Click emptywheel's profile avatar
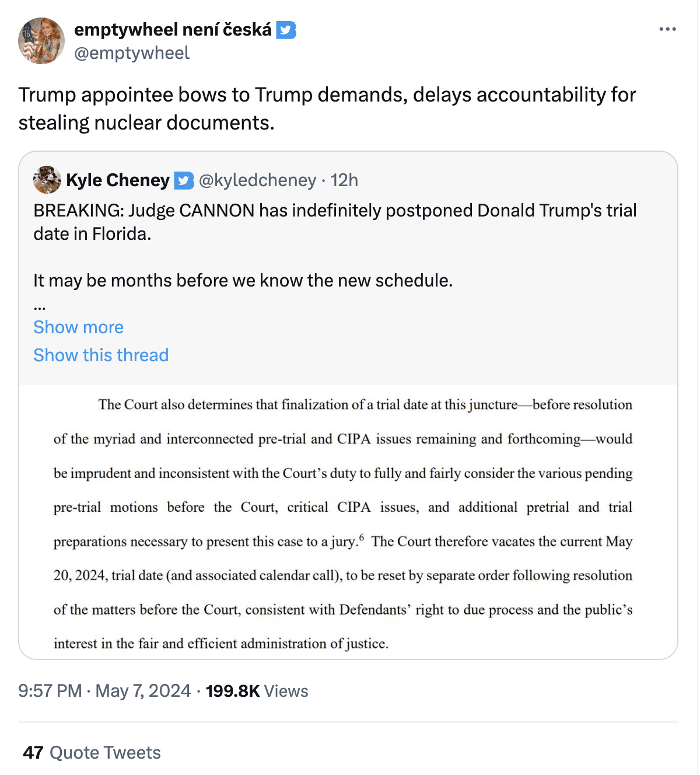 [x=41, y=41]
